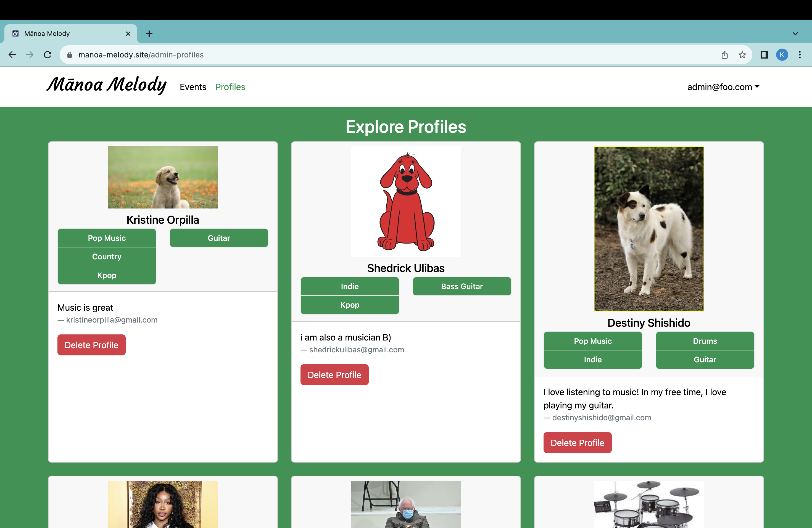The image size is (812, 528).
Task: Click the bio "i am also a musician B)"
Action: [346, 337]
